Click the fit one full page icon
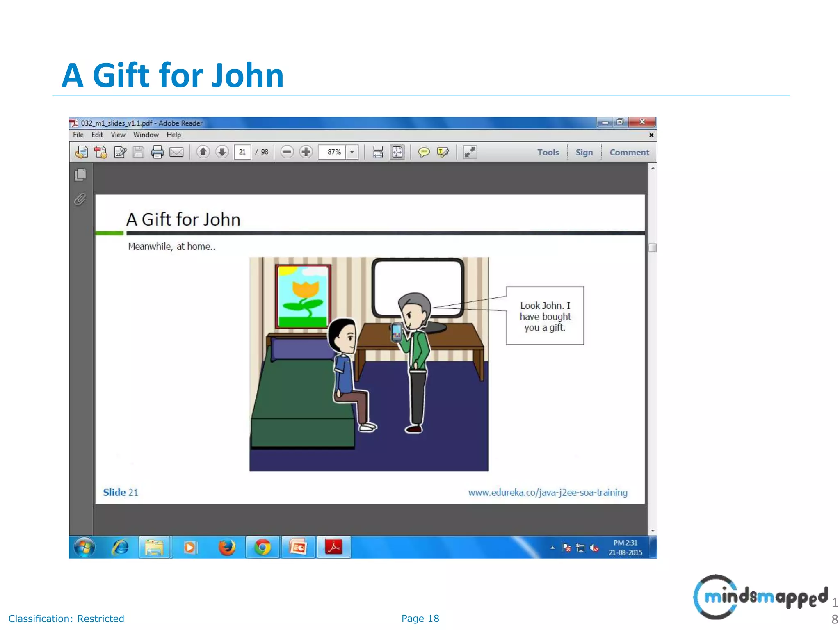This screenshot has width=840, height=630. click(x=397, y=152)
